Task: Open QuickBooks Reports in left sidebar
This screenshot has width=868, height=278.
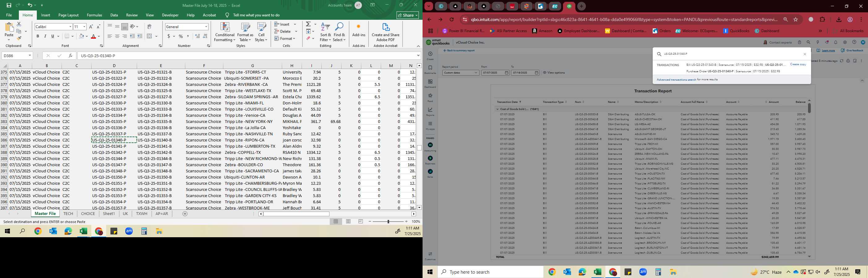Action: [x=430, y=112]
